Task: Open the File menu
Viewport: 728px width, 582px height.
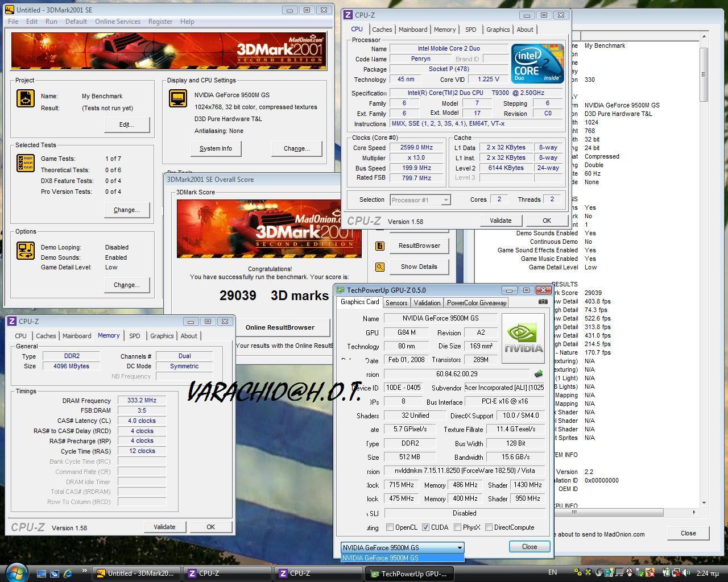Action: [x=13, y=22]
